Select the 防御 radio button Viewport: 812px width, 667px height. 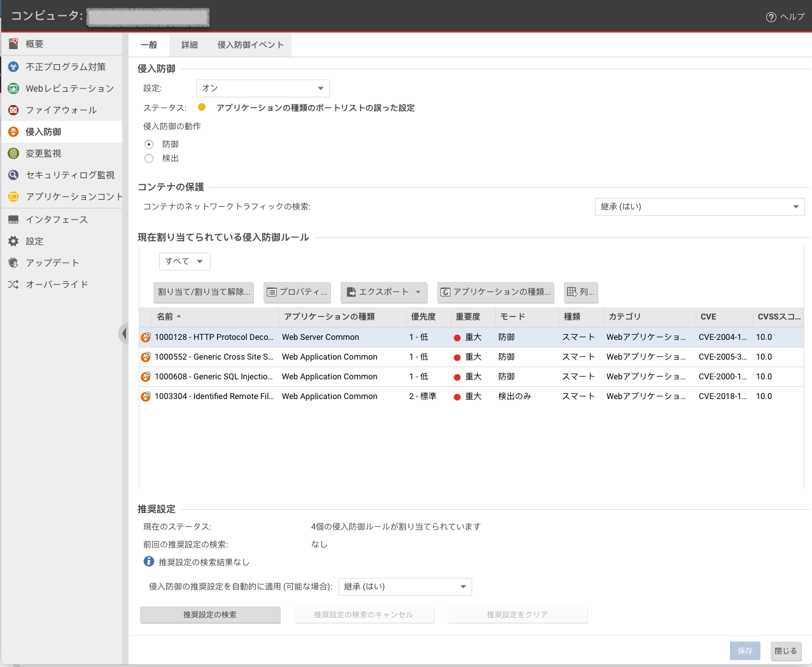pos(149,144)
